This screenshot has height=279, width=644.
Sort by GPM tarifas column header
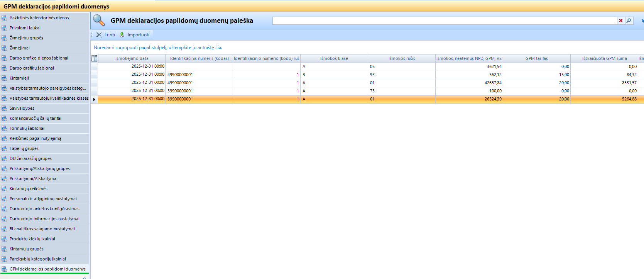pos(536,58)
